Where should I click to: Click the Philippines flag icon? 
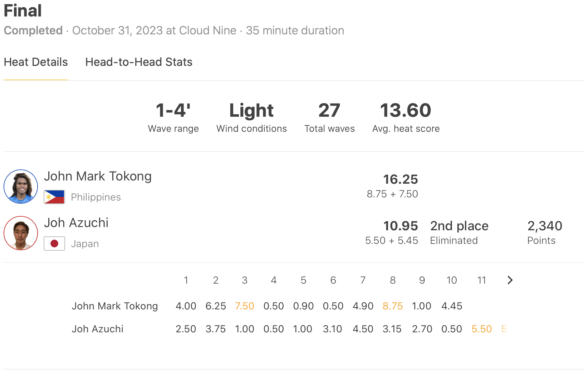[x=54, y=197]
